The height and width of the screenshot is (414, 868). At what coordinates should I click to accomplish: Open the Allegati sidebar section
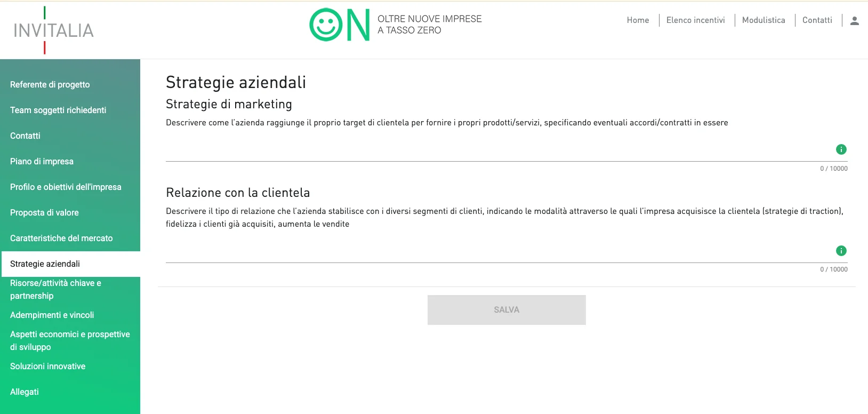point(25,392)
